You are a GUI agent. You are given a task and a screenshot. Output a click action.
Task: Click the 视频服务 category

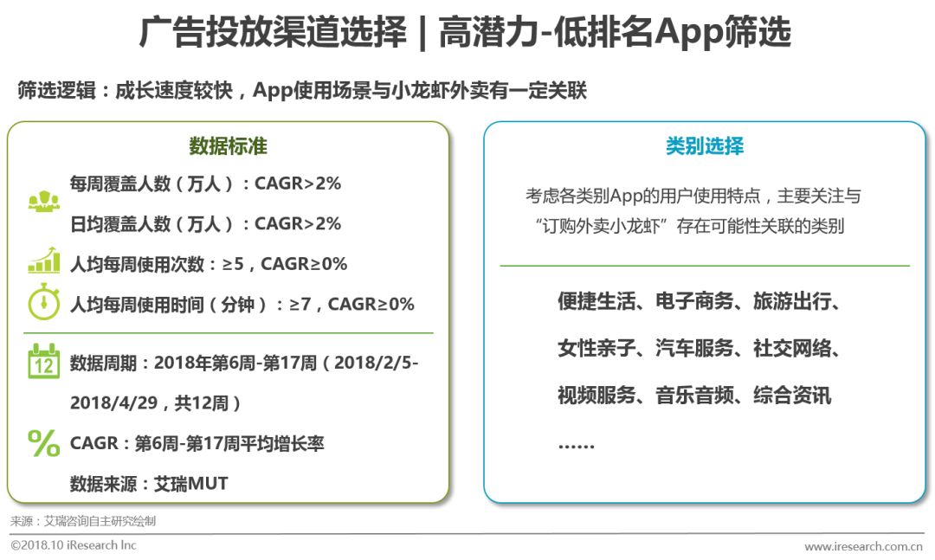tap(596, 395)
